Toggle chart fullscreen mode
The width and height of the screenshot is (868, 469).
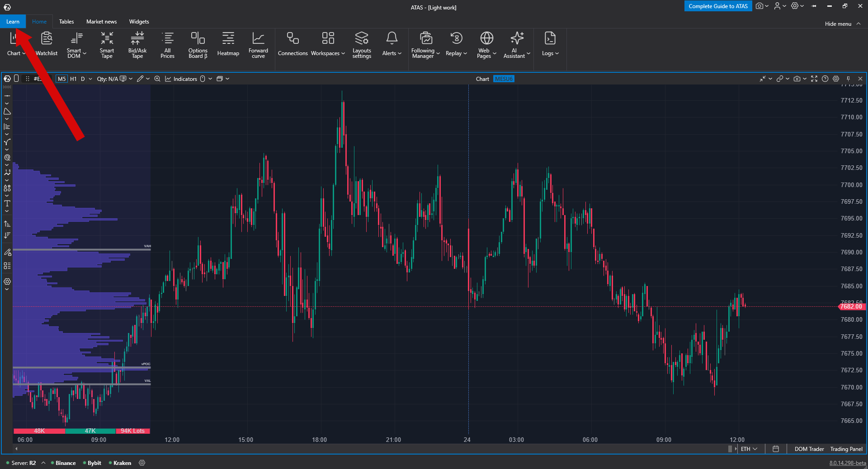pos(814,79)
